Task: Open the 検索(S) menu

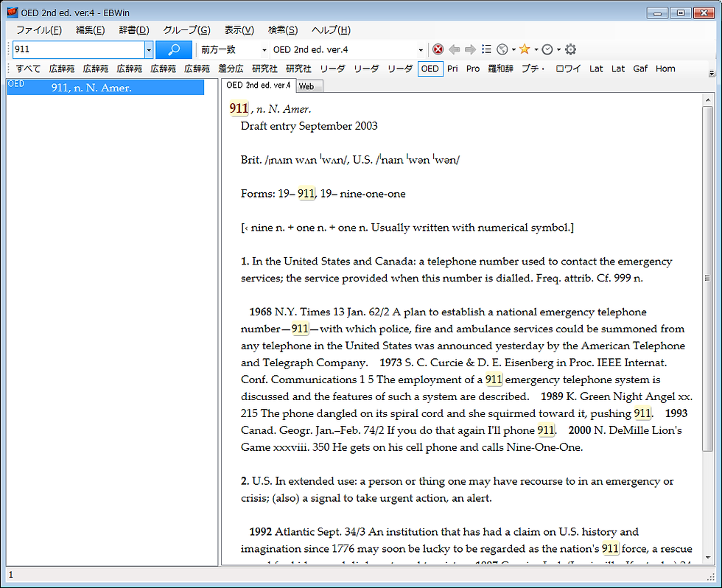Action: [x=283, y=30]
